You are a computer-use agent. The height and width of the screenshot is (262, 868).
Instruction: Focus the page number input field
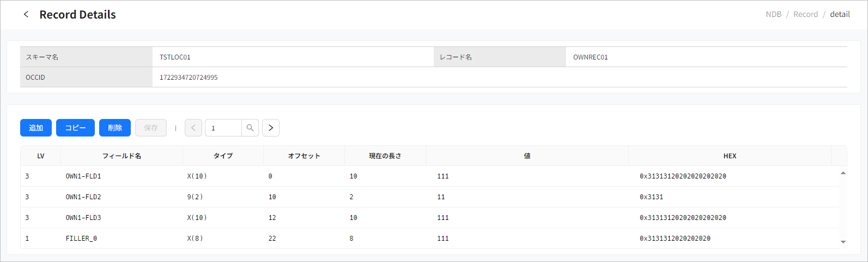(223, 128)
